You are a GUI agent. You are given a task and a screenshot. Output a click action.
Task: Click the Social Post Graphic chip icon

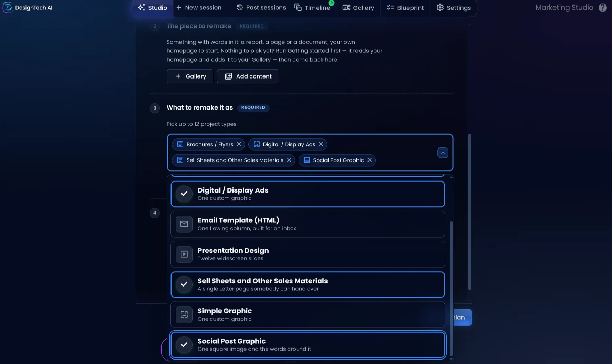pos(307,160)
